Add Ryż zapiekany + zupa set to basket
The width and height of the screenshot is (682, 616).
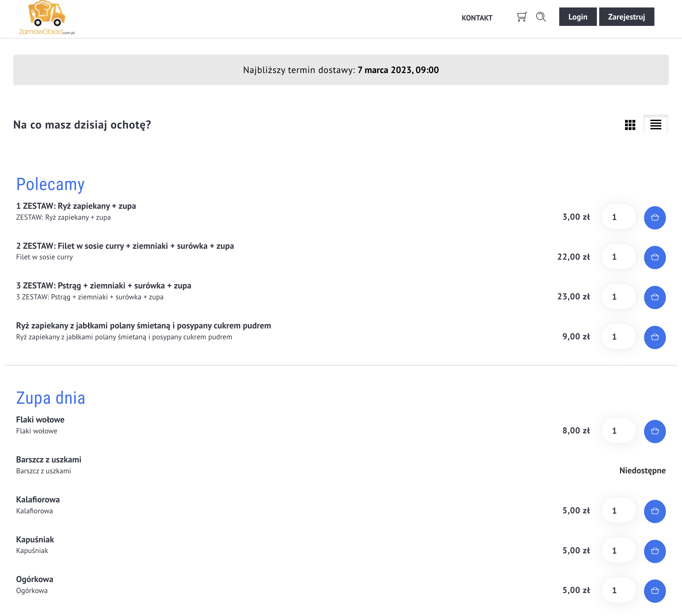pyautogui.click(x=654, y=217)
